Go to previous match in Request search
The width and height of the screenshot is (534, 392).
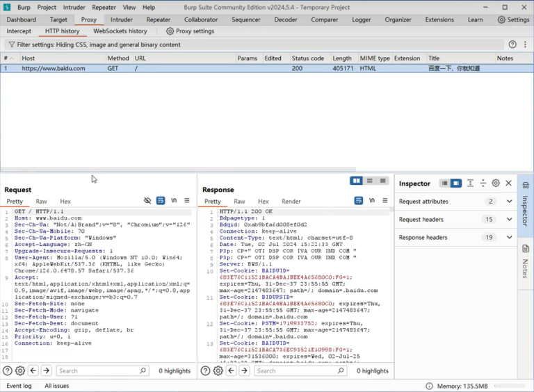33,370
